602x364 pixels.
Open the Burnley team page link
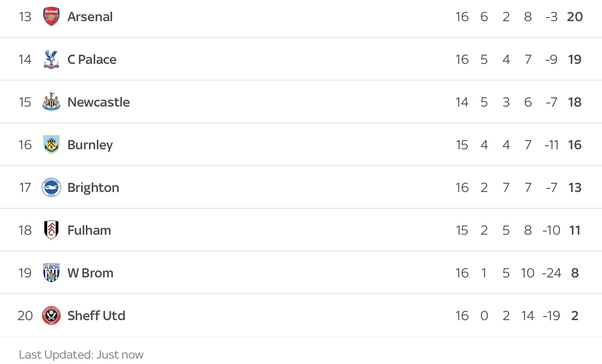click(x=90, y=145)
